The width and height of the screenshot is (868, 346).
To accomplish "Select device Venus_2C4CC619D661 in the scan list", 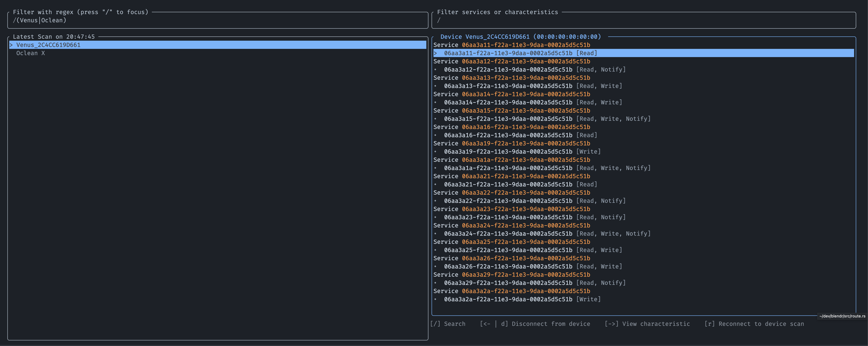I will pos(218,45).
